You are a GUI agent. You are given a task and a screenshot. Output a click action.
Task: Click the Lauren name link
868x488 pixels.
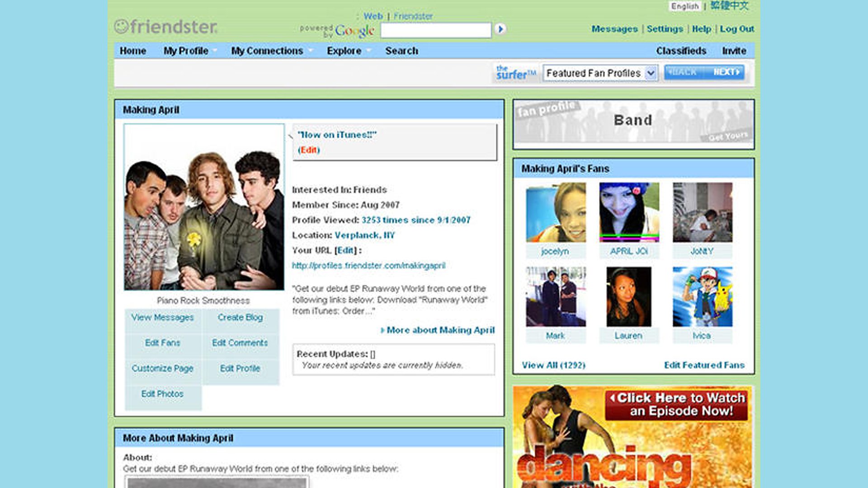pyautogui.click(x=628, y=336)
